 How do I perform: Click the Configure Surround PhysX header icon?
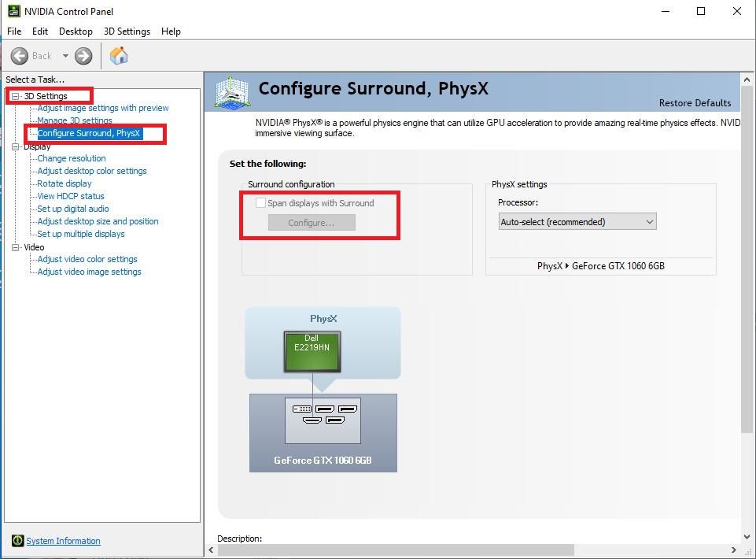coord(232,91)
